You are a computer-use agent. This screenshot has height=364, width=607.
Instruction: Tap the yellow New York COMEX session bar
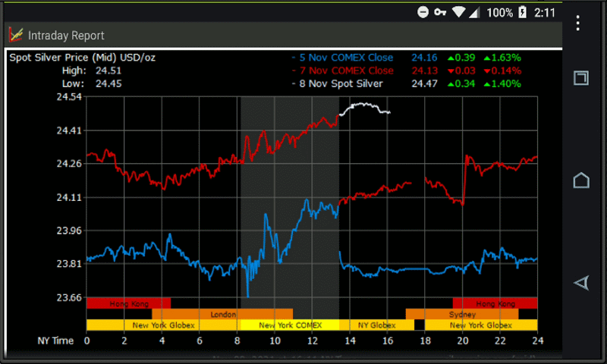(290, 325)
